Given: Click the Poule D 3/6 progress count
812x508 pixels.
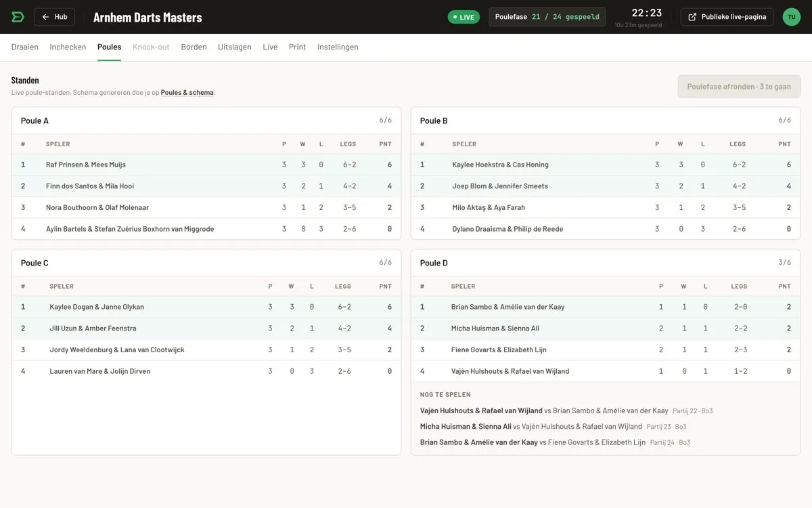Looking at the screenshot, I should [784, 262].
